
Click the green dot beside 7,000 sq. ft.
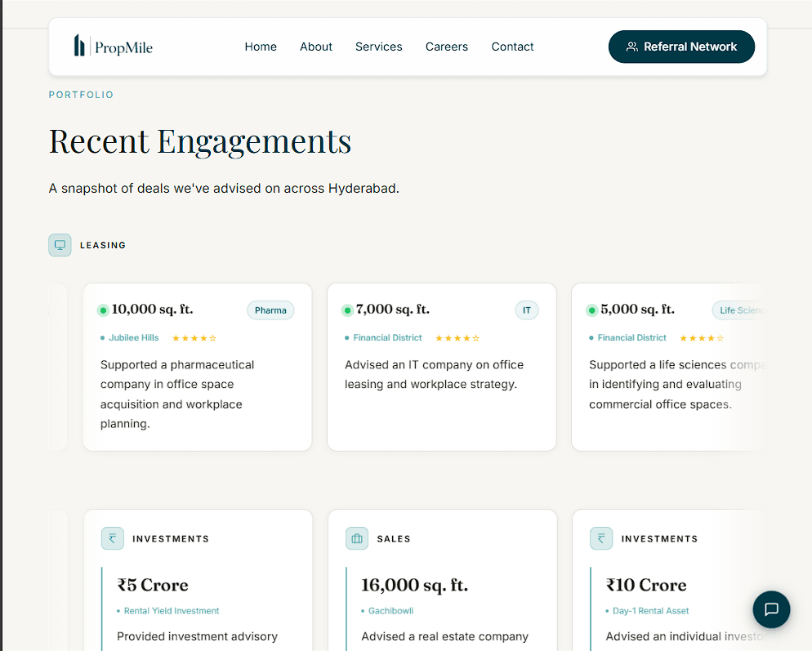347,310
